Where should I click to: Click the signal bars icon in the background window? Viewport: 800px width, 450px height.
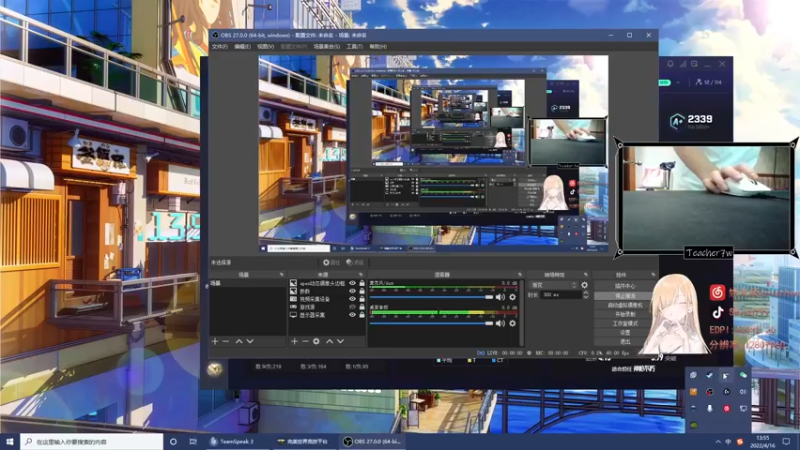(x=683, y=64)
